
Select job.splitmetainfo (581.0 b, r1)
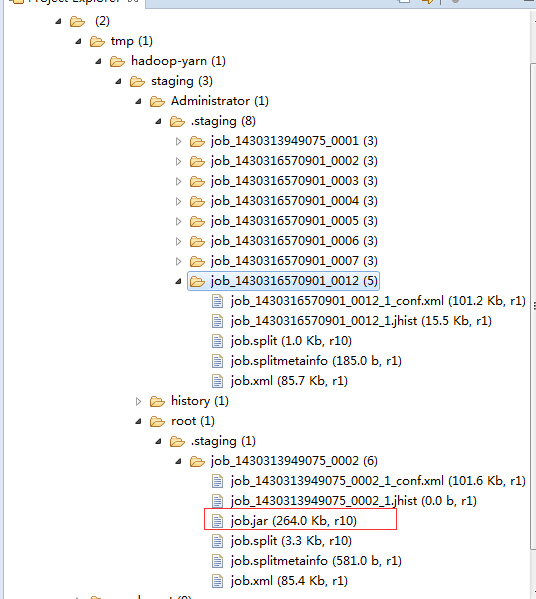316,561
